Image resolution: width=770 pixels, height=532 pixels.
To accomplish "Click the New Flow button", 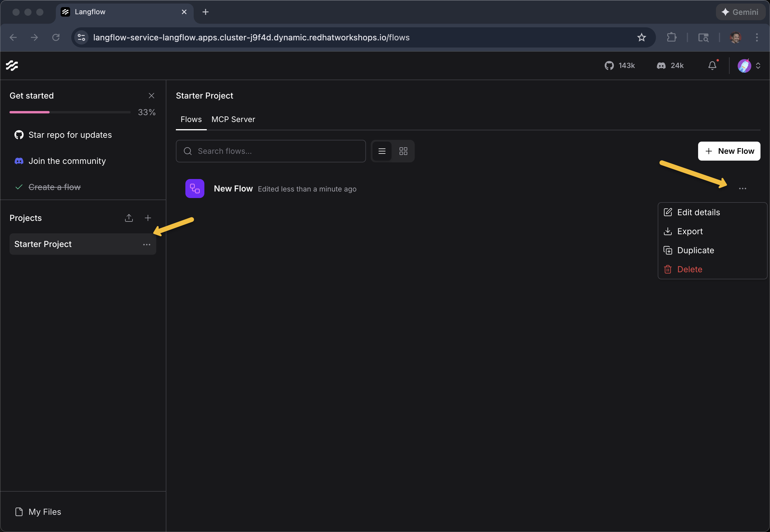I will click(x=729, y=151).
